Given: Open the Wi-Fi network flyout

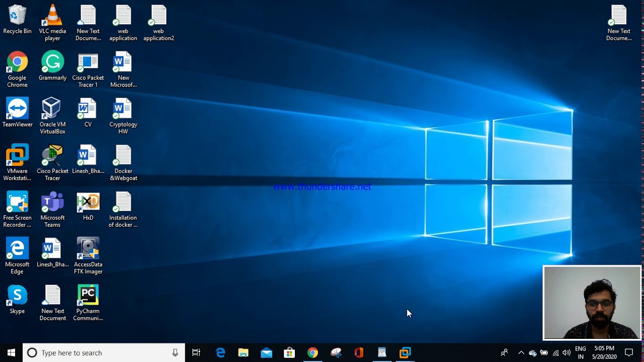Looking at the screenshot, I should (x=555, y=353).
